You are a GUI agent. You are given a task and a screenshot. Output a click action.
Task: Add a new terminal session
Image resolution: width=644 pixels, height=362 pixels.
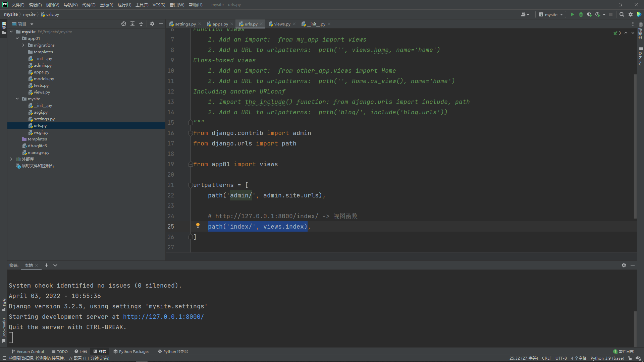coord(47,265)
